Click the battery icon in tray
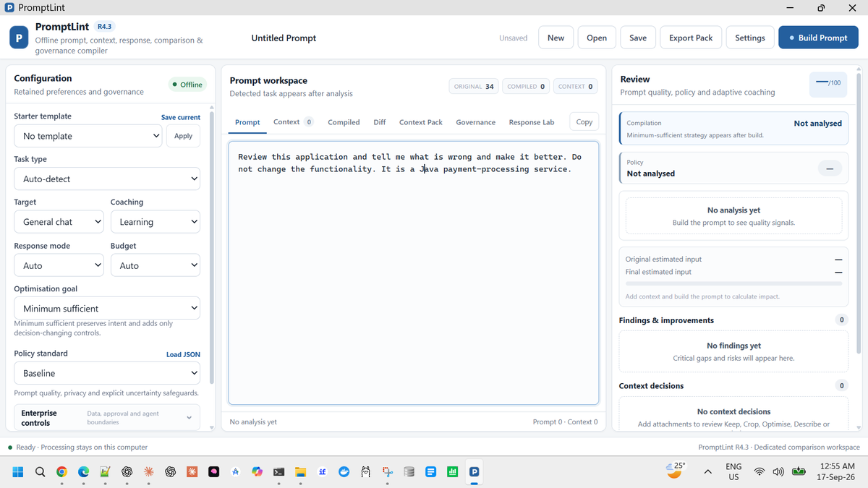The height and width of the screenshot is (488, 868). point(799,472)
